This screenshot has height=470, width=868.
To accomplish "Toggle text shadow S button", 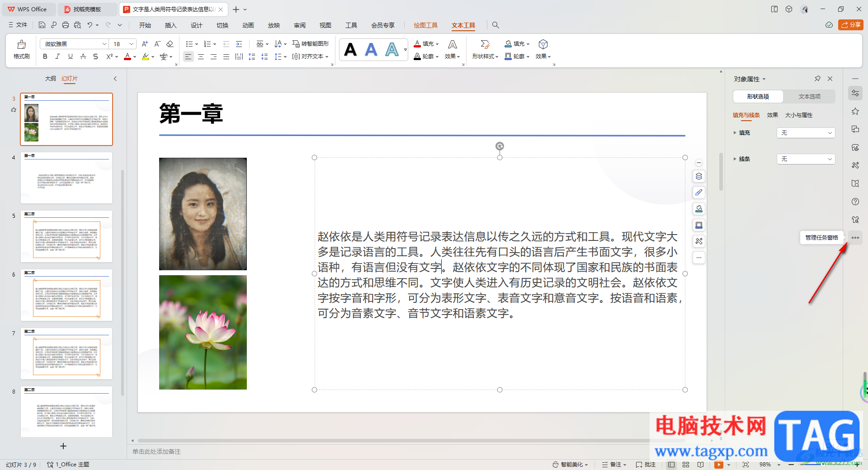I will (95, 56).
